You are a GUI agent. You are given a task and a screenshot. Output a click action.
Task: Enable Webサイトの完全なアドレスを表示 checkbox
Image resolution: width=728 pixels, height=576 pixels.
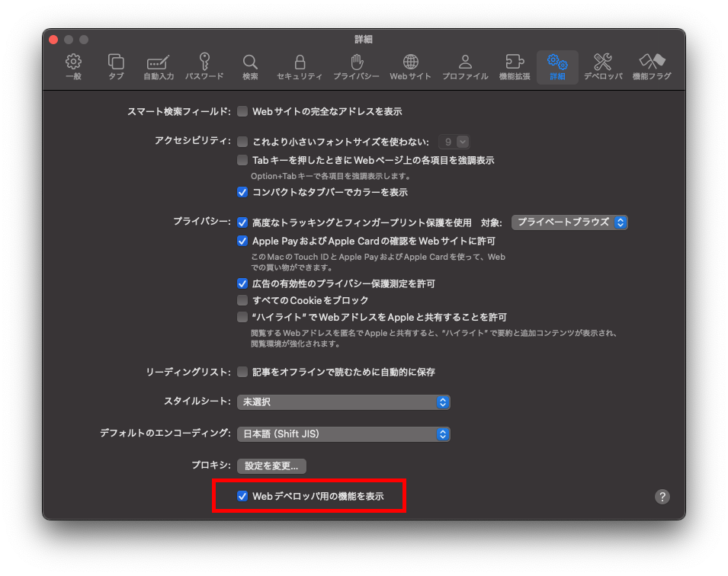(242, 111)
